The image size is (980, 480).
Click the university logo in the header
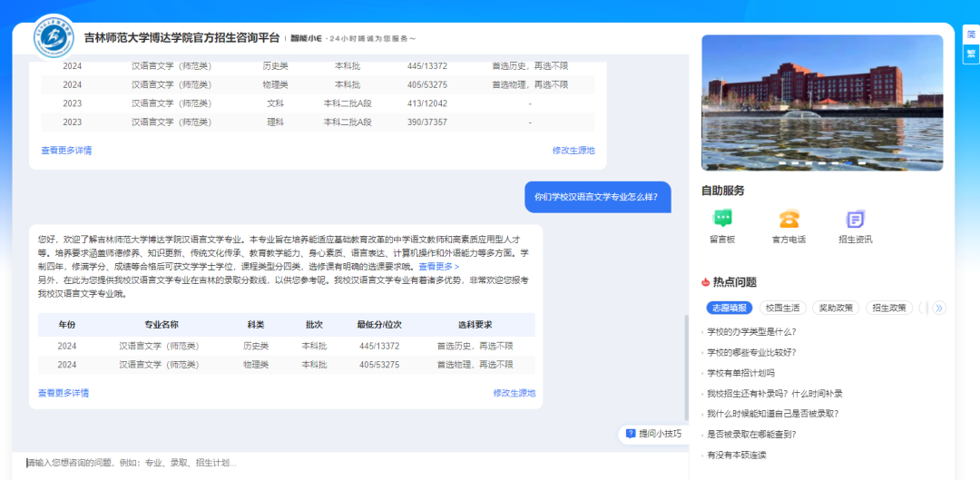pos(54,37)
